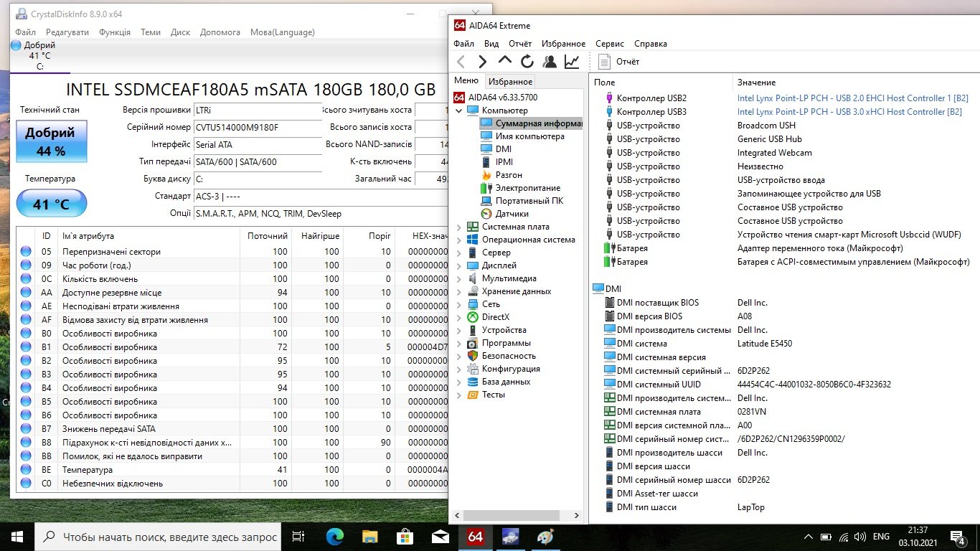Image resolution: width=980 pixels, height=551 pixels.
Task: Select the C: disk tile in CrystalDiskInfo
Action: pos(40,56)
